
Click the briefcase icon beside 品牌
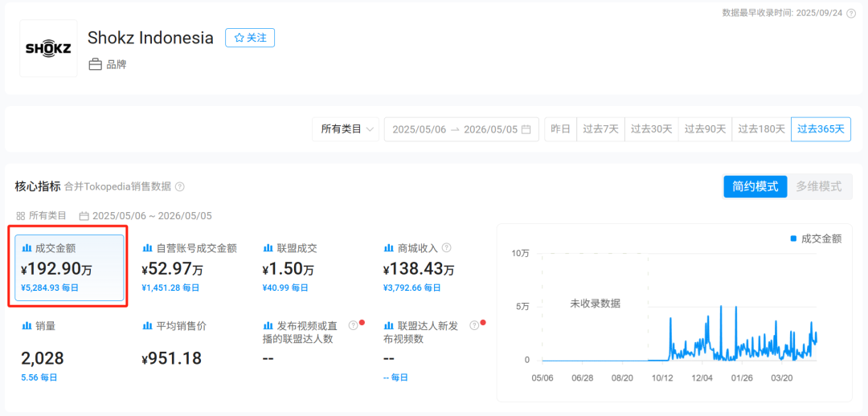pyautogui.click(x=95, y=65)
